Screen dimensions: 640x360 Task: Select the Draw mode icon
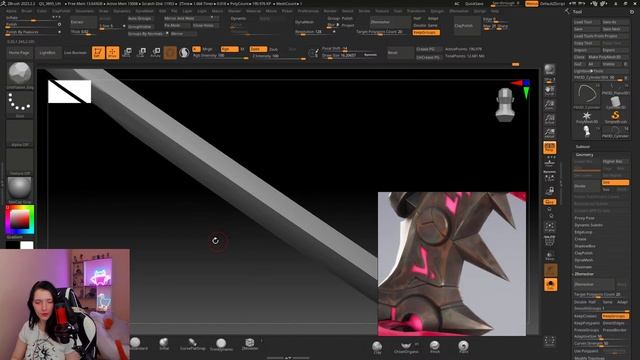click(x=113, y=52)
